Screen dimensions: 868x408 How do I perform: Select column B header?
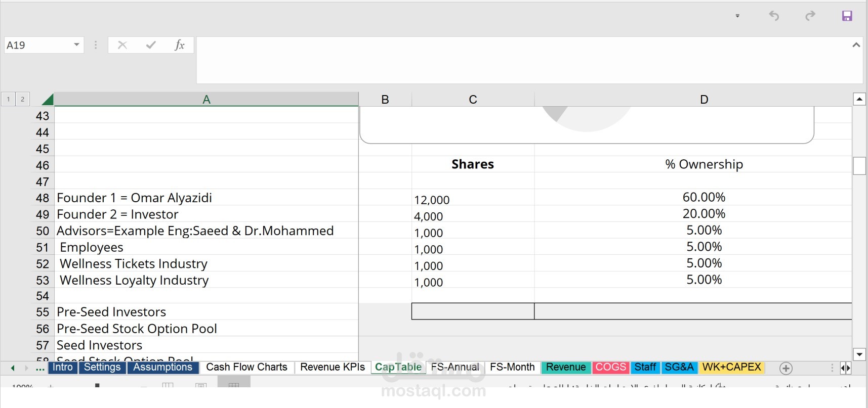tap(385, 100)
